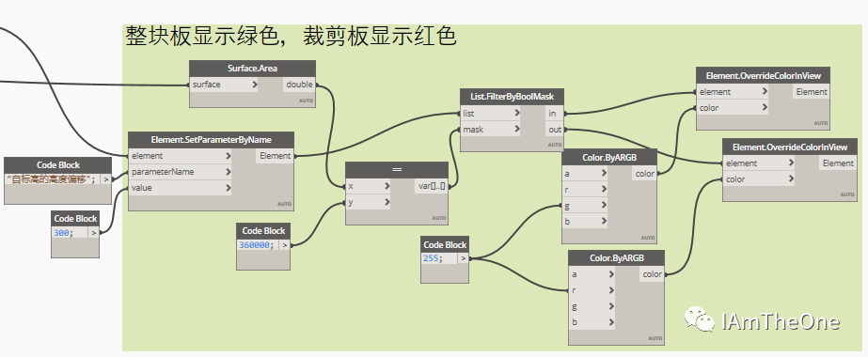Select the lower Color.ByARGB node header

(x=616, y=258)
